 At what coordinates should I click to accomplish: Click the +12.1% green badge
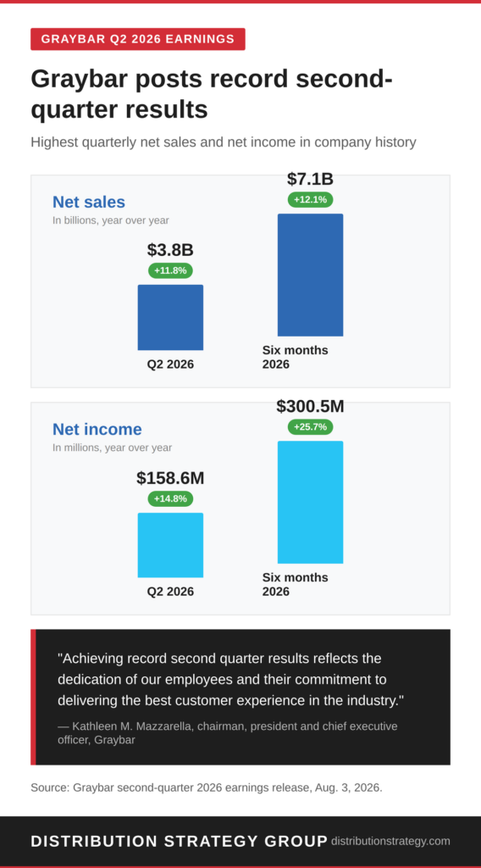click(310, 199)
